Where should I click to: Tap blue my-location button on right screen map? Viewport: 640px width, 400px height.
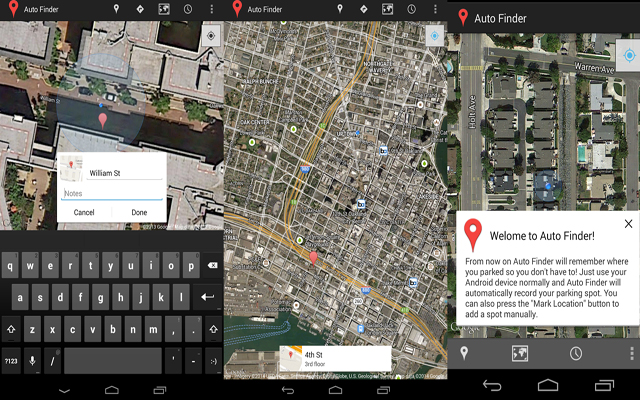[x=629, y=55]
